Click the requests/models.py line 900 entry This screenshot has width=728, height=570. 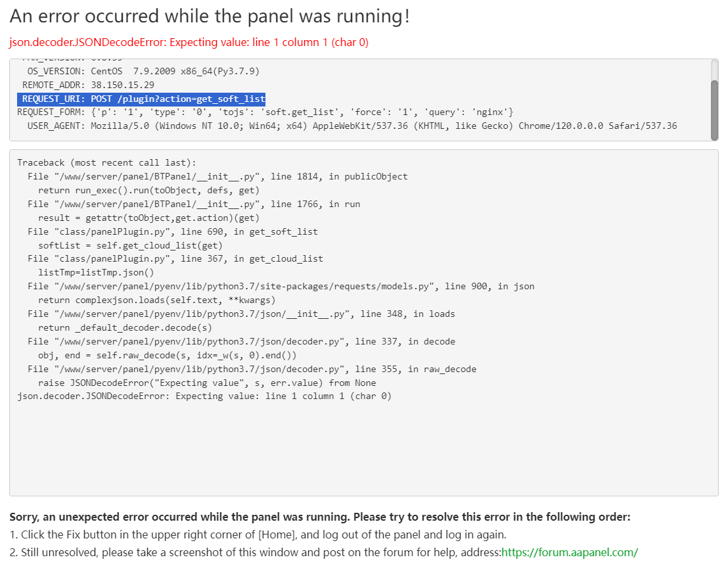[x=281, y=286]
